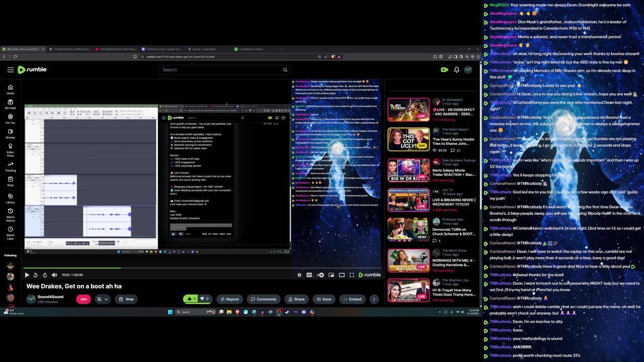The height and width of the screenshot is (362, 644).
Task: Open the more options three-dot menu
Action: [374, 299]
